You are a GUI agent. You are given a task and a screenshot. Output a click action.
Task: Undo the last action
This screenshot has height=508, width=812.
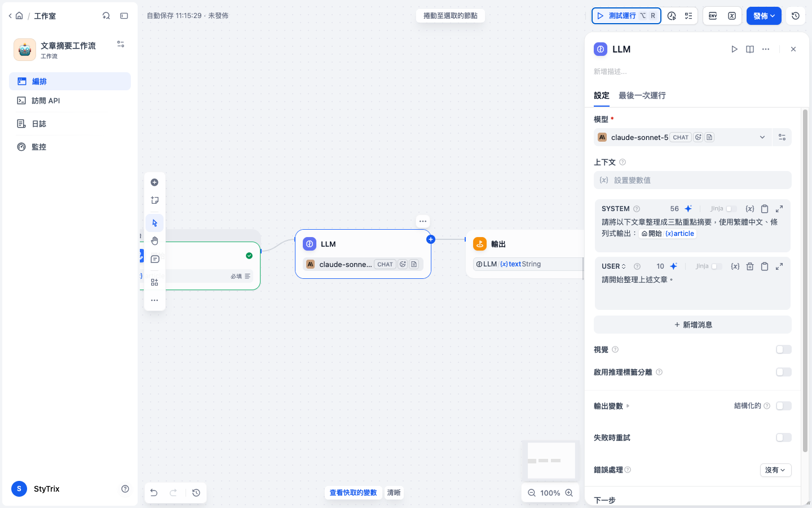[154, 493]
